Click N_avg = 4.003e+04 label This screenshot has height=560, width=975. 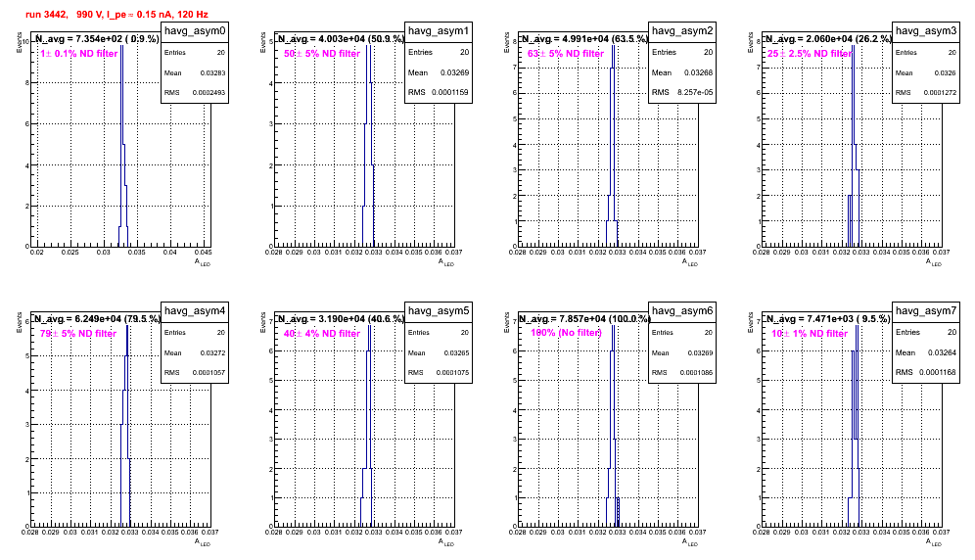(x=341, y=38)
